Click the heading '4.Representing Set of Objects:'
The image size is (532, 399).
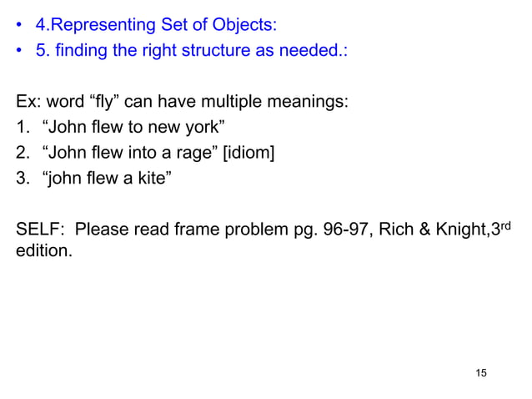[157, 25]
